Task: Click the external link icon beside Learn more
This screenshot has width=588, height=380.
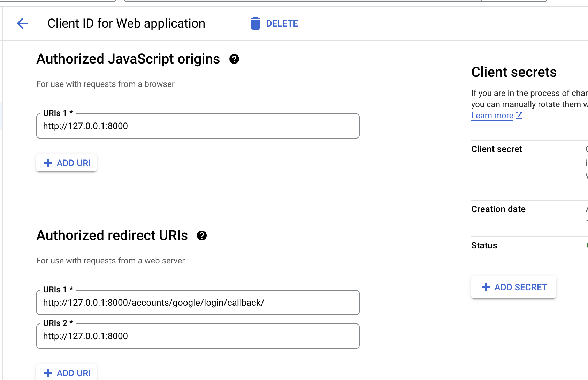Action: (x=519, y=116)
